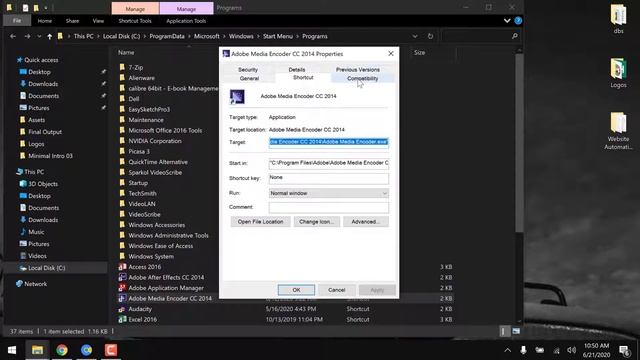Click the 7-Zip folder icon
The image size is (640, 360).
tap(122, 67)
